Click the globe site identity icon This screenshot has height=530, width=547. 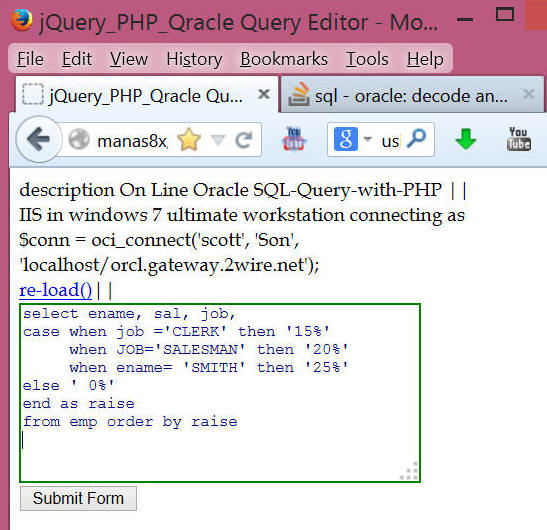click(x=79, y=139)
